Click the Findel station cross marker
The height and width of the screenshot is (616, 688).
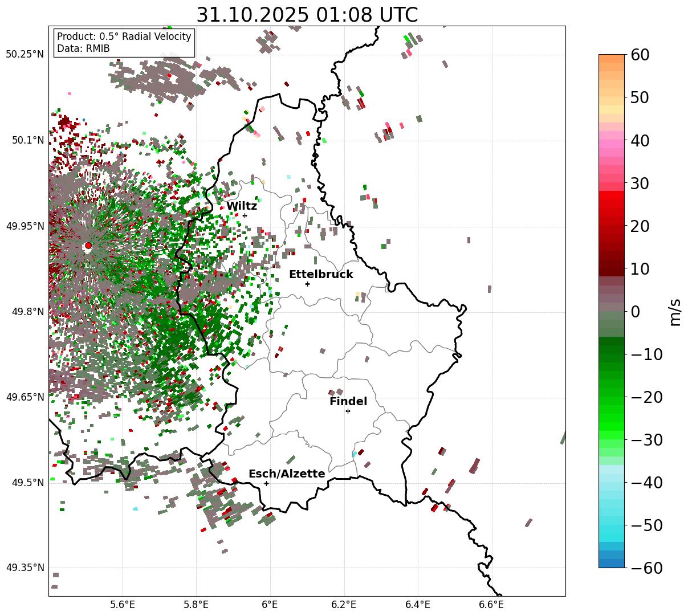point(348,411)
